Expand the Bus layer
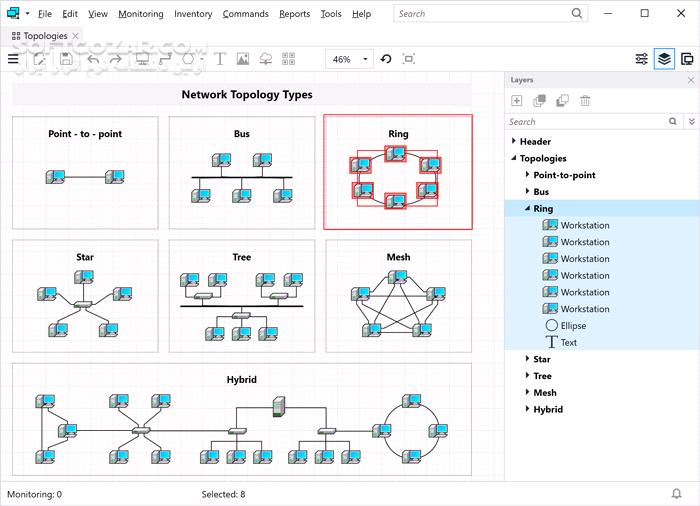This screenshot has height=506, width=700. (527, 191)
